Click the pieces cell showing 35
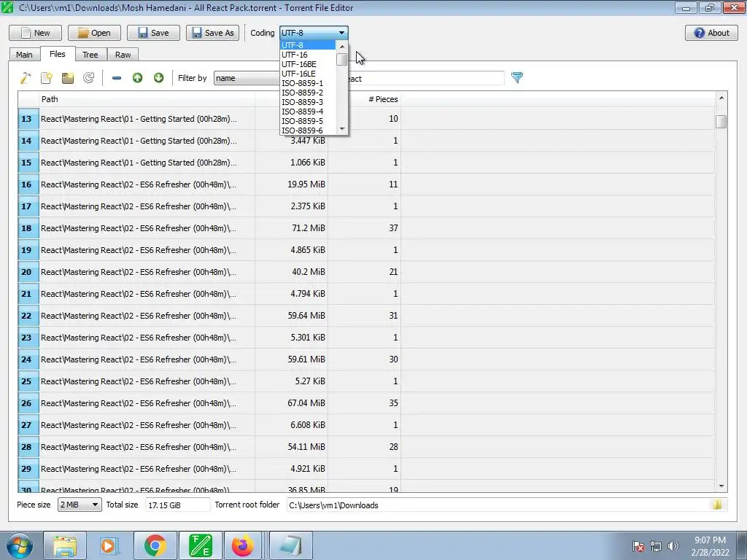Screen dimensions: 747x560 coord(365,403)
